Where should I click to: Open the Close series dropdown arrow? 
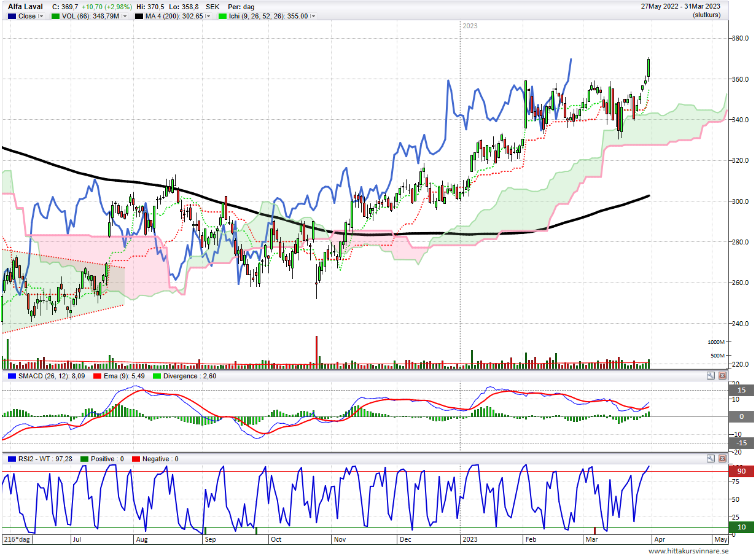point(42,17)
